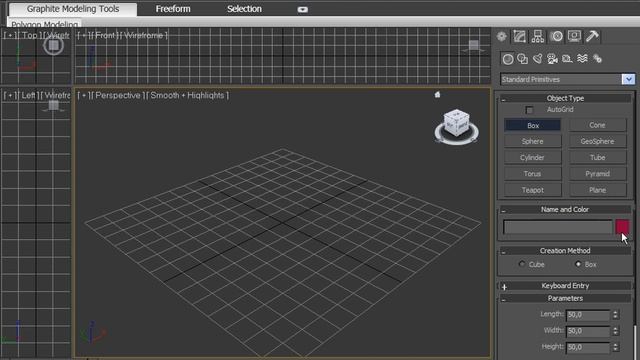Click the Cylinder primitive button

tap(533, 158)
